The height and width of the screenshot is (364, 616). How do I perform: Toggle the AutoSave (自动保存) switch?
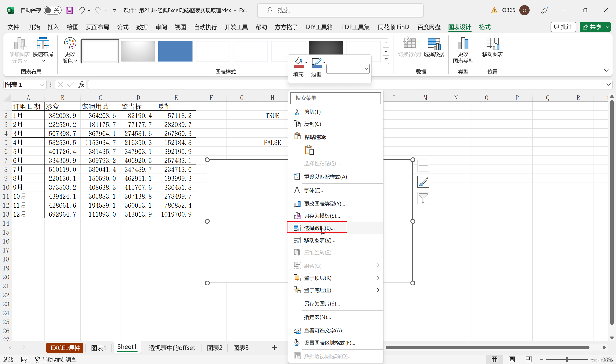[53, 10]
